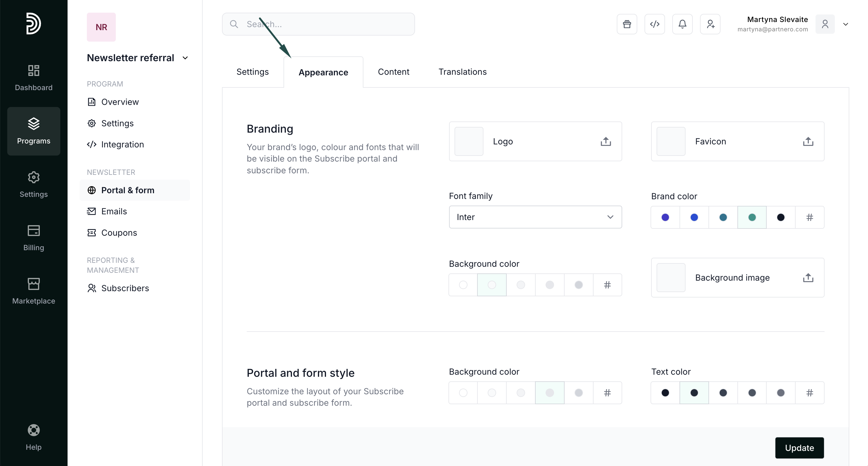The height and width of the screenshot is (466, 868).
Task: Open Subscribers in the side menu
Action: (125, 288)
